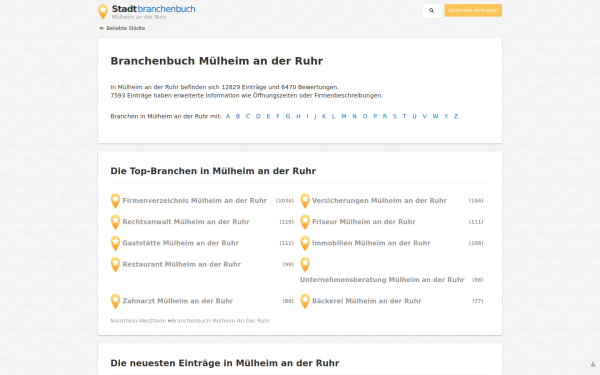Open Unternehmensberatung Mülheim an der Ruhr
The width and height of the screenshot is (600, 375).
click(x=382, y=280)
